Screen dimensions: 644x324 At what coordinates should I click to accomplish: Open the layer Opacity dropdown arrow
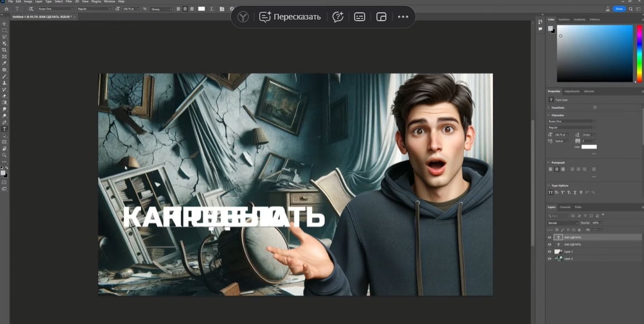pos(602,223)
